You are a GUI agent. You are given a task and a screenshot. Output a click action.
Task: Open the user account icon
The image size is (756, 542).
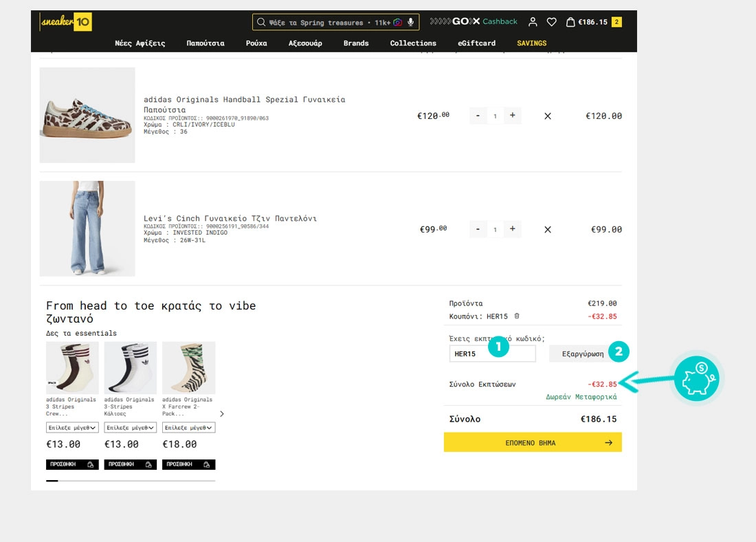tap(533, 22)
